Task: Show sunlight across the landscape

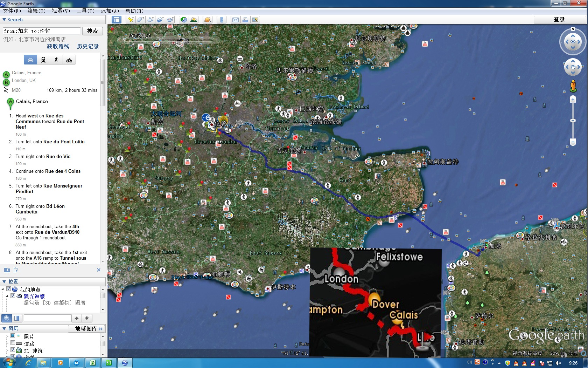Action: 194,20
